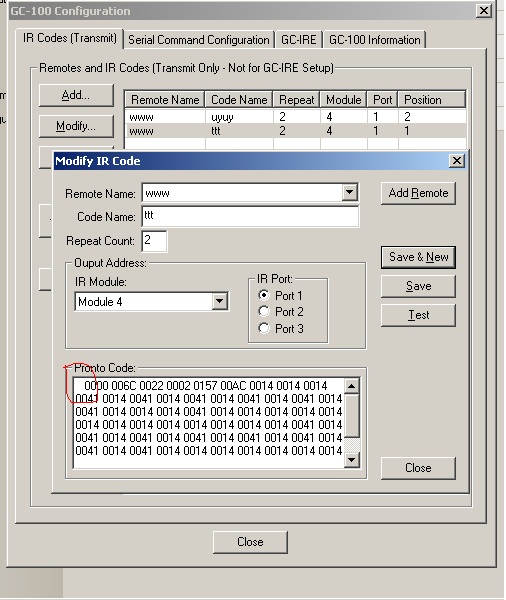Open the Remote Name dropdown arrow
Screen dimensions: 506x600
[349, 192]
